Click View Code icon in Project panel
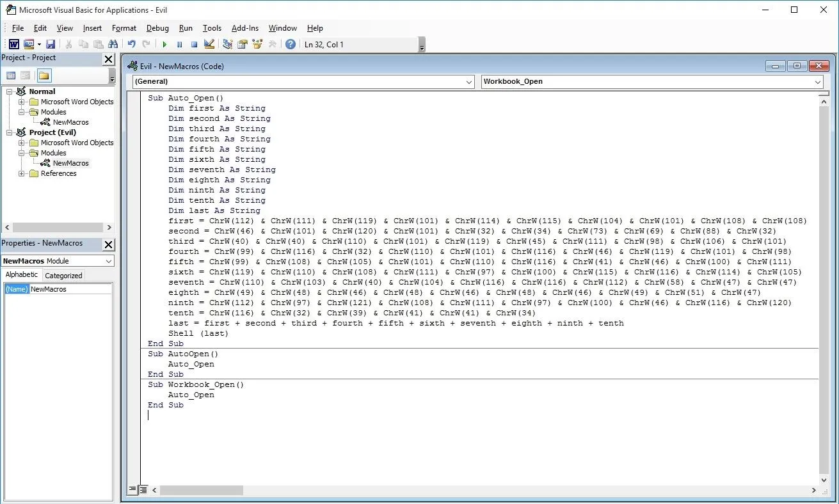Image resolution: width=839 pixels, height=504 pixels. 11,75
